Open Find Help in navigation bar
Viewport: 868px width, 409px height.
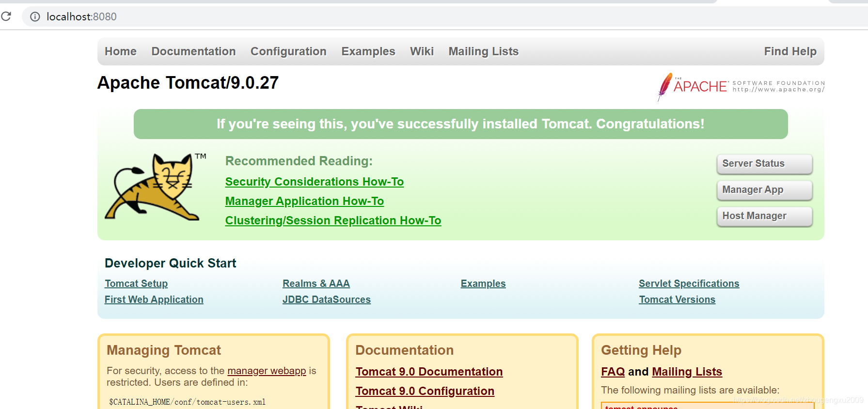point(790,51)
